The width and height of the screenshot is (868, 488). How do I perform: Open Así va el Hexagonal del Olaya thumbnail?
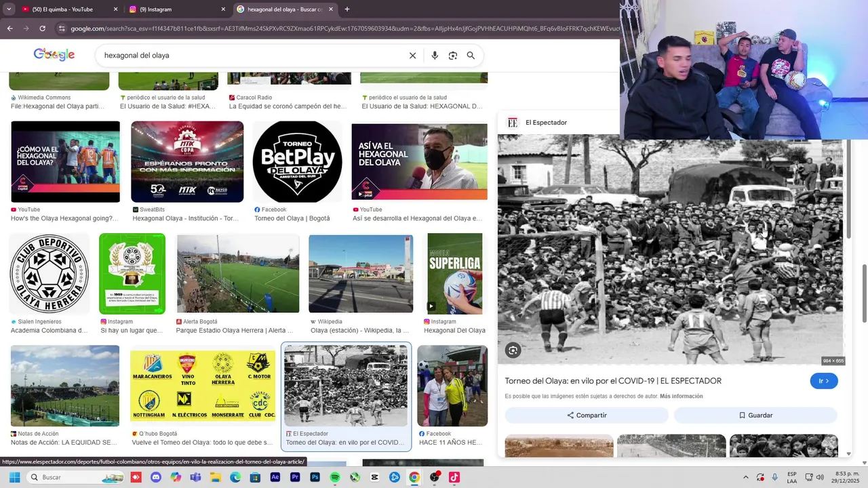click(x=419, y=162)
